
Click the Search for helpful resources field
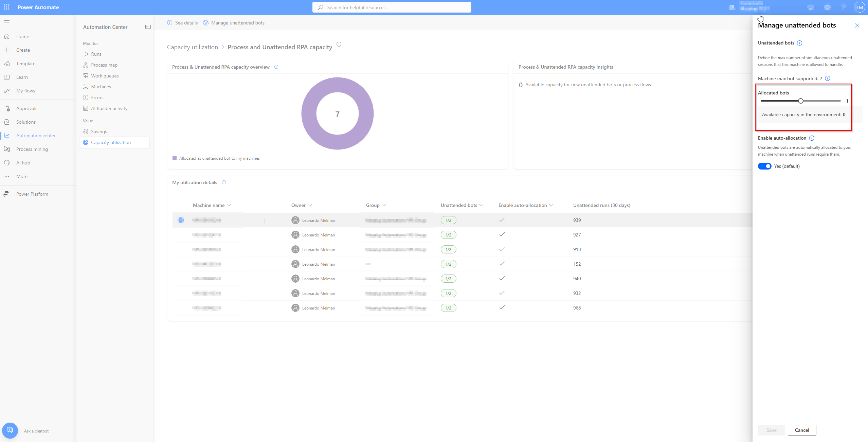392,7
